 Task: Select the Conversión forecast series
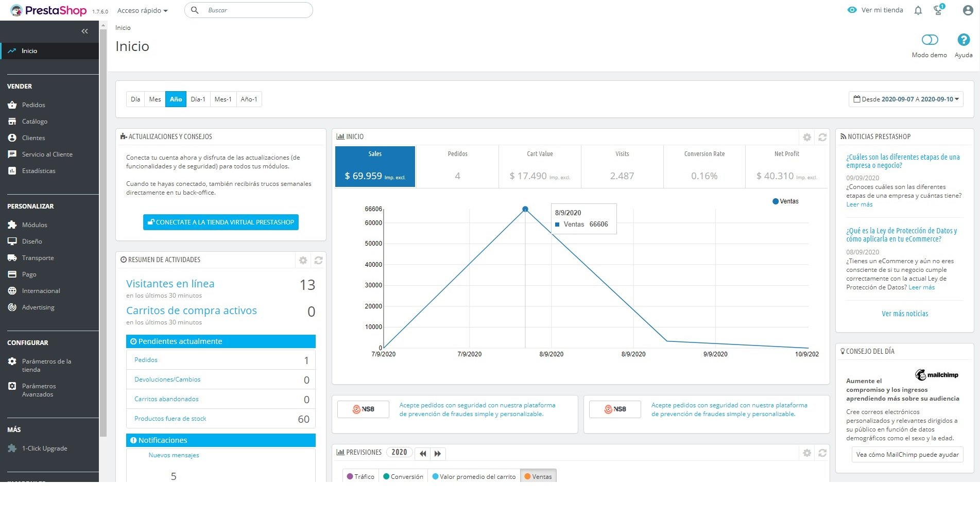[403, 476]
